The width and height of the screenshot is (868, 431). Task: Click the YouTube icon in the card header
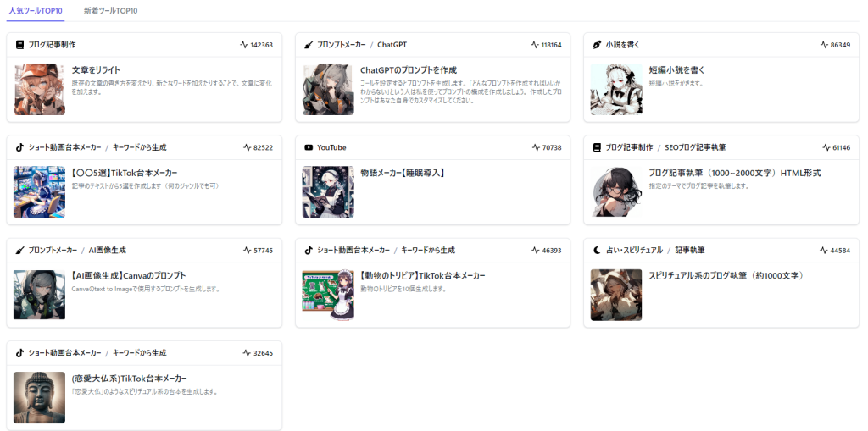(x=309, y=147)
